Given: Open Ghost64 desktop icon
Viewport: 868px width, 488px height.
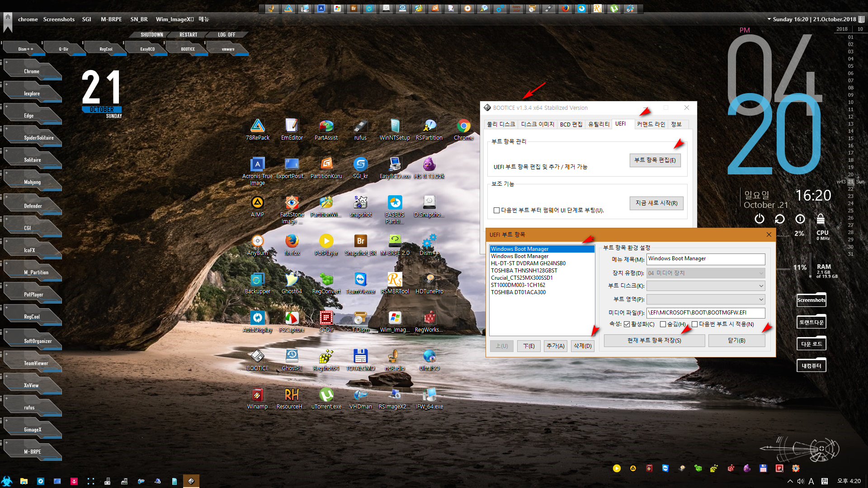Looking at the screenshot, I should coord(292,283).
